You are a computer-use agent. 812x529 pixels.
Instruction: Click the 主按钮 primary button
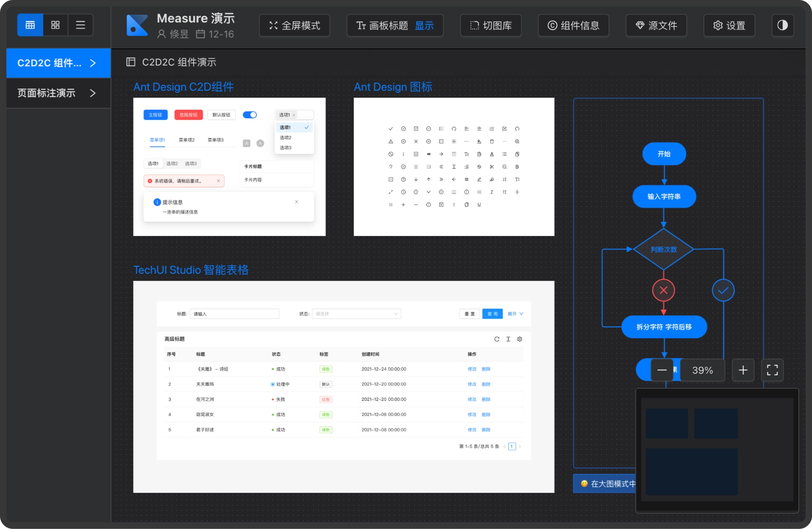[156, 115]
